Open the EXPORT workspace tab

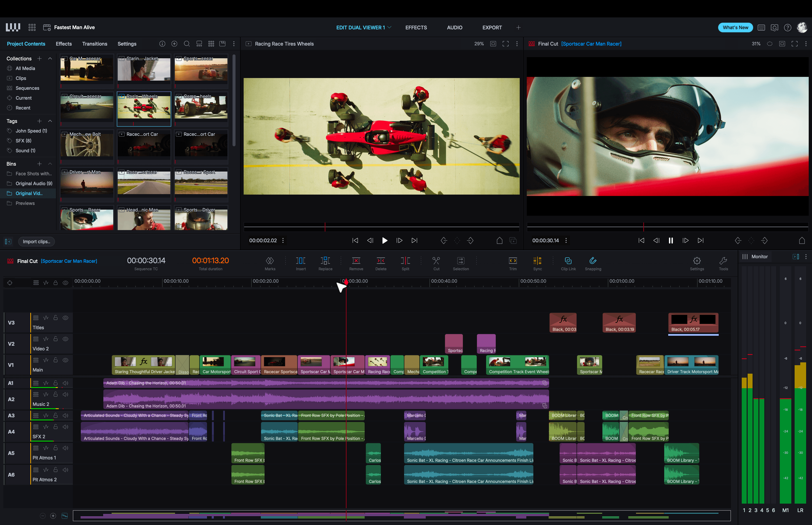click(x=492, y=28)
